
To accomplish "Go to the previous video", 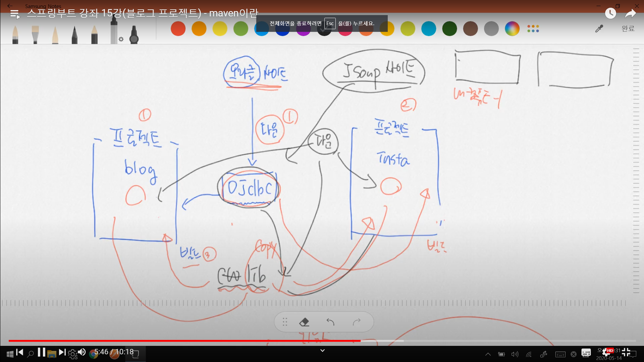I will click(20, 352).
